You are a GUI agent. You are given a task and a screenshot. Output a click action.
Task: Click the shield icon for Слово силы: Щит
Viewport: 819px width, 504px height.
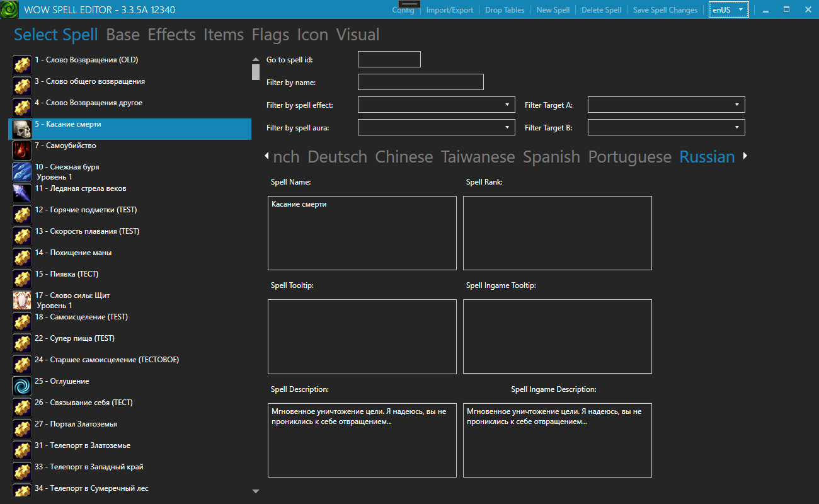point(22,301)
